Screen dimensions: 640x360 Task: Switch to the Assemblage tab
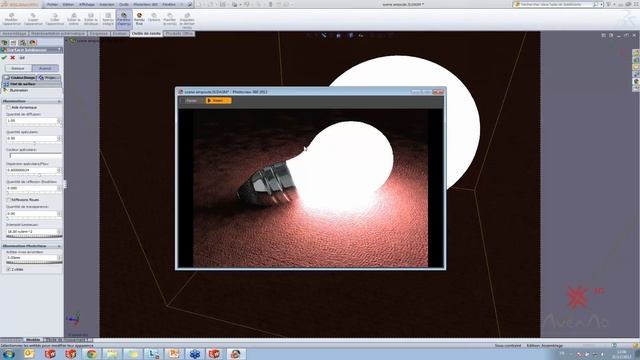[14, 33]
